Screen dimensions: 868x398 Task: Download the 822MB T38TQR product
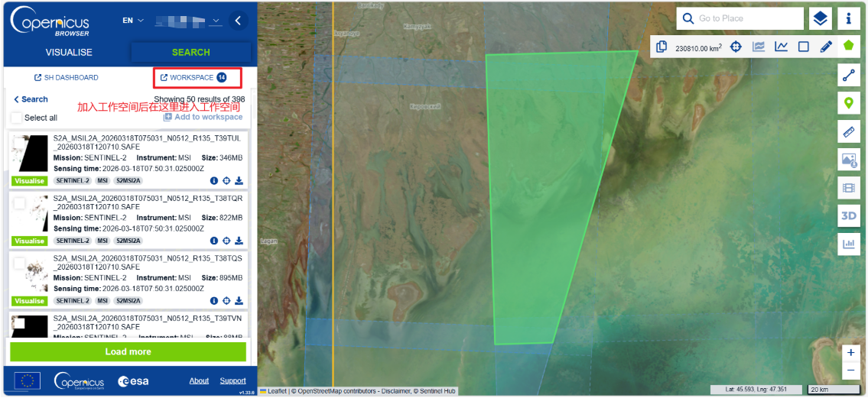[x=239, y=241]
